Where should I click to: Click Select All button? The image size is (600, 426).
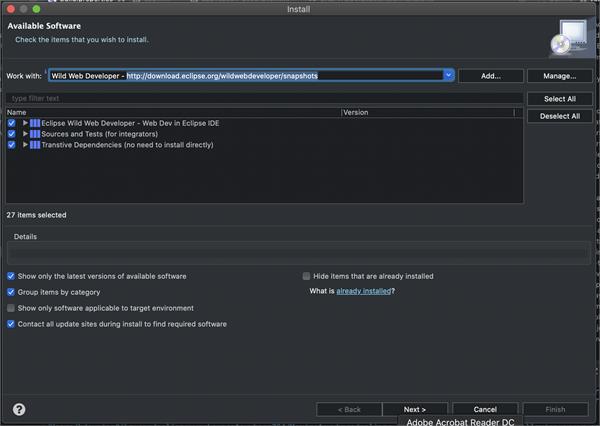pos(560,99)
